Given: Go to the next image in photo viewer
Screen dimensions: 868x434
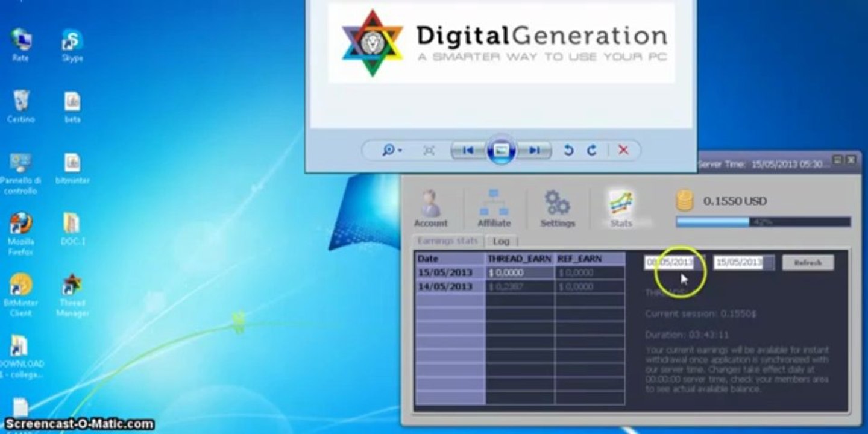Looking at the screenshot, I should tap(535, 150).
